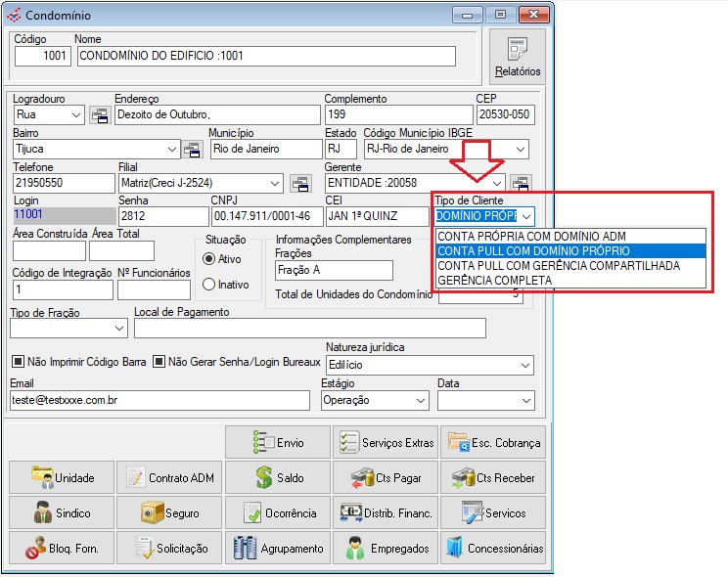Open the Síndico button
This screenshot has height=577, width=728.
(63, 513)
